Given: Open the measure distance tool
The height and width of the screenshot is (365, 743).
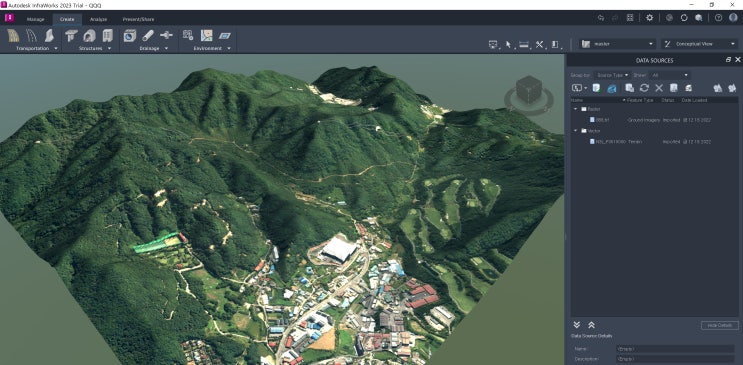Looking at the screenshot, I should (x=524, y=45).
